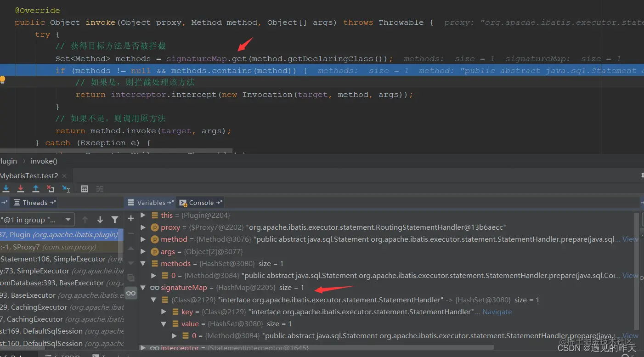
Task: Select the 'args = {Object[2]@3077}' variable row
Action: (x=388, y=251)
